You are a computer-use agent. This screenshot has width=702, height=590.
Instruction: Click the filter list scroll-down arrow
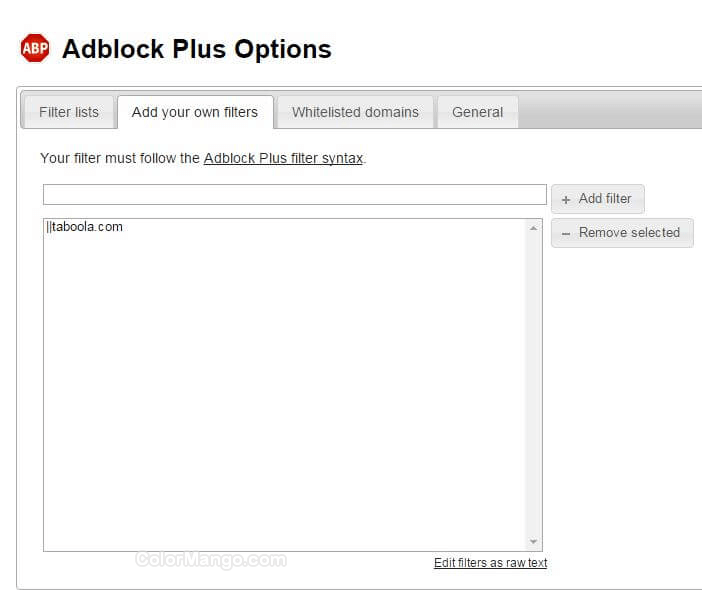[x=534, y=541]
